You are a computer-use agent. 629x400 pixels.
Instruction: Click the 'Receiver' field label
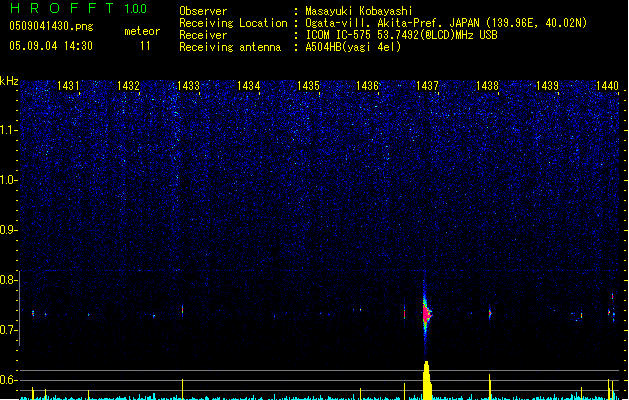[x=203, y=35]
